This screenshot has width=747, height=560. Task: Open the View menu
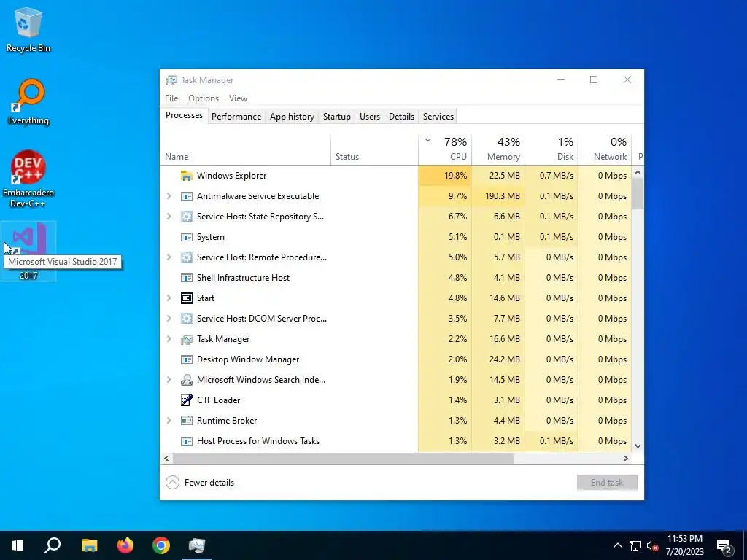tap(238, 98)
